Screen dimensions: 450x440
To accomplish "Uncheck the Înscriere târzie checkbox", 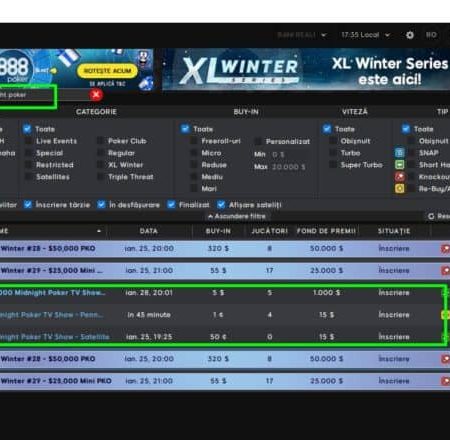I will coord(28,205).
